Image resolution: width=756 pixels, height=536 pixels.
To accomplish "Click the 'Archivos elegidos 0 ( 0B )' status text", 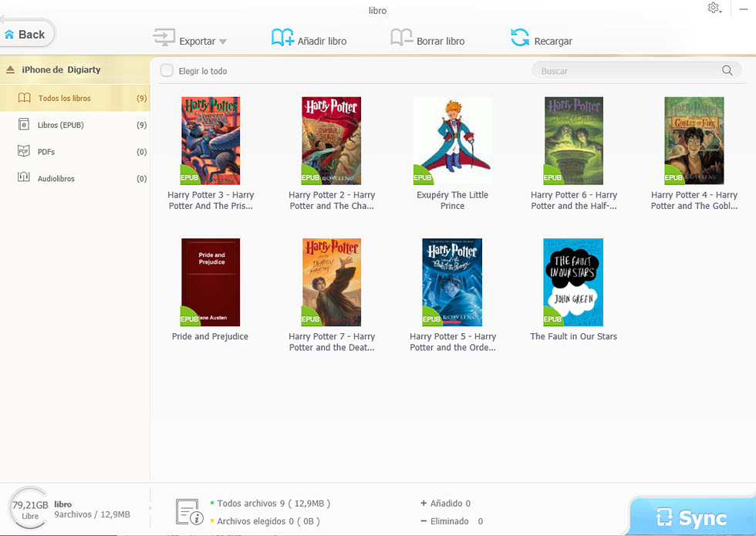I will [268, 521].
